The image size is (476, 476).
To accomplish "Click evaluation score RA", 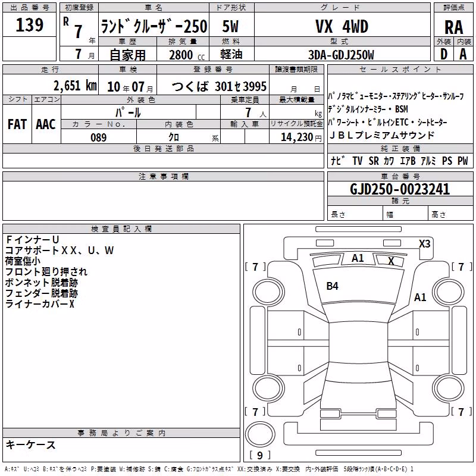I will 454,27.
